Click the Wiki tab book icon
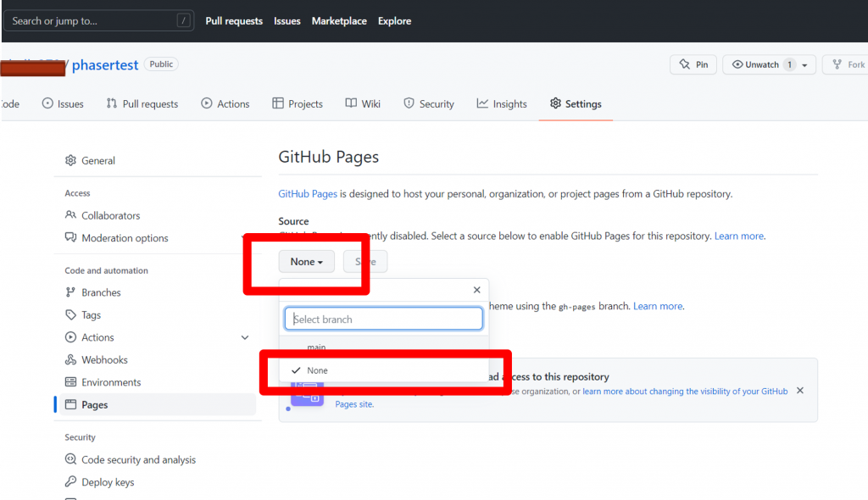Screen dimensions: 868x500 (351, 103)
